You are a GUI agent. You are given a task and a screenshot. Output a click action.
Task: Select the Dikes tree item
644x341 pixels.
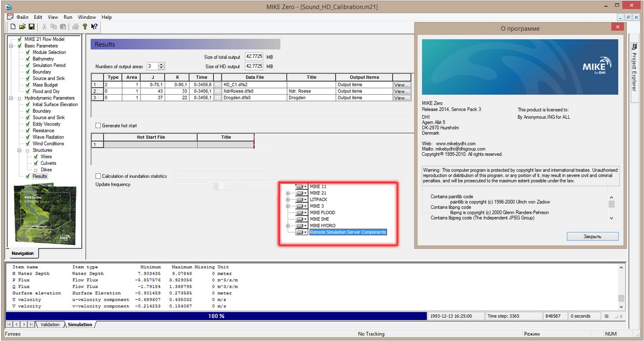(x=47, y=169)
